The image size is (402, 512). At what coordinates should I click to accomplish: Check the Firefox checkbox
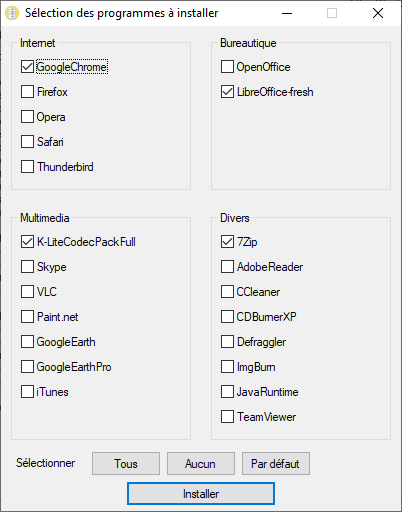tap(27, 92)
